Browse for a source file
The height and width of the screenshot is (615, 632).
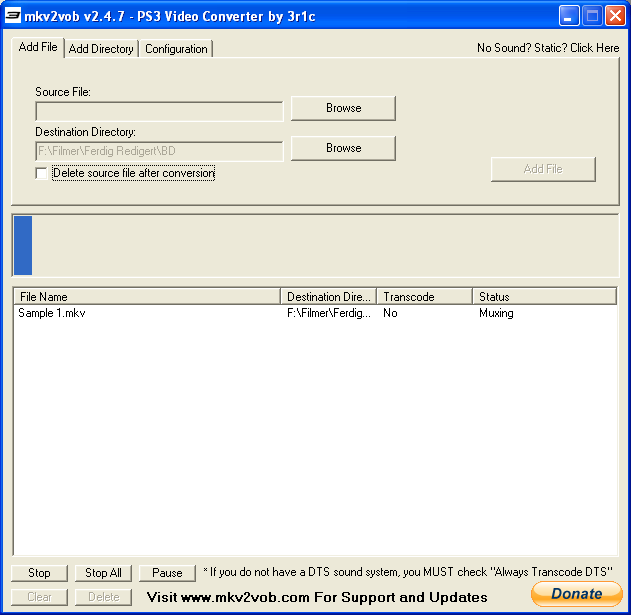point(343,108)
